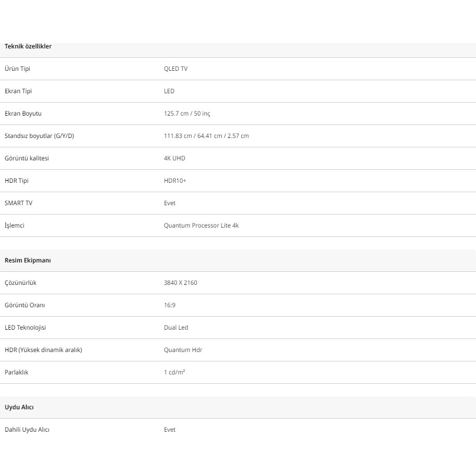Click the Teknik özellikler section header
The image size is (476, 476).
(x=28, y=46)
